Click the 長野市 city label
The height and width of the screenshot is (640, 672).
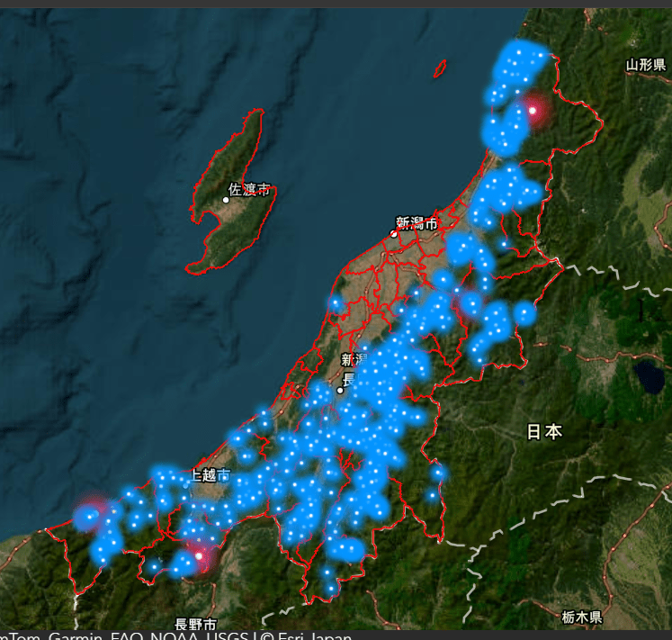[x=195, y=624]
